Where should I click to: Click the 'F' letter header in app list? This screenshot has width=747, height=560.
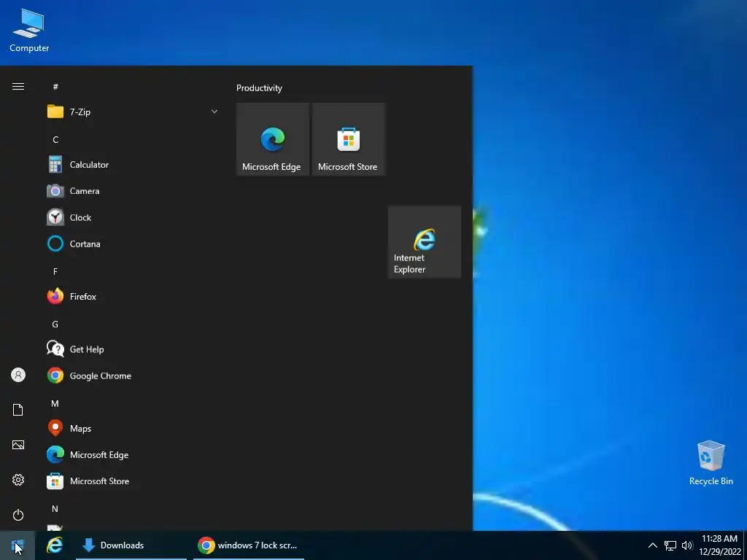(55, 271)
